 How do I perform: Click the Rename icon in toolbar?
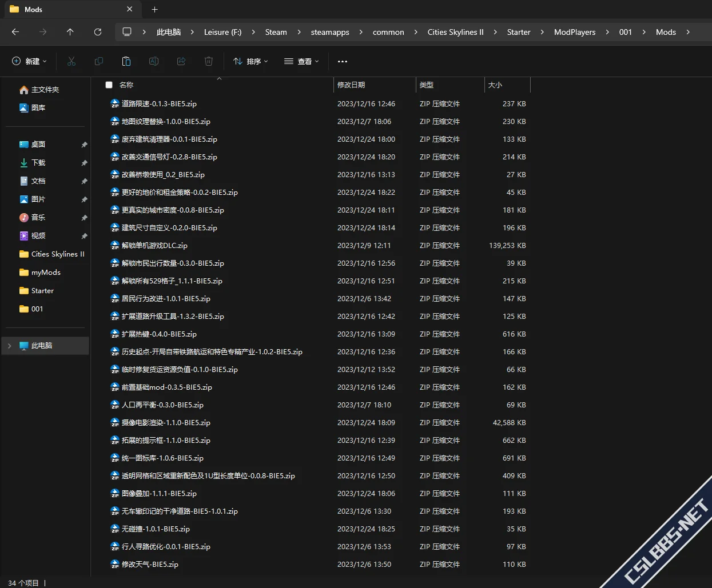(154, 61)
